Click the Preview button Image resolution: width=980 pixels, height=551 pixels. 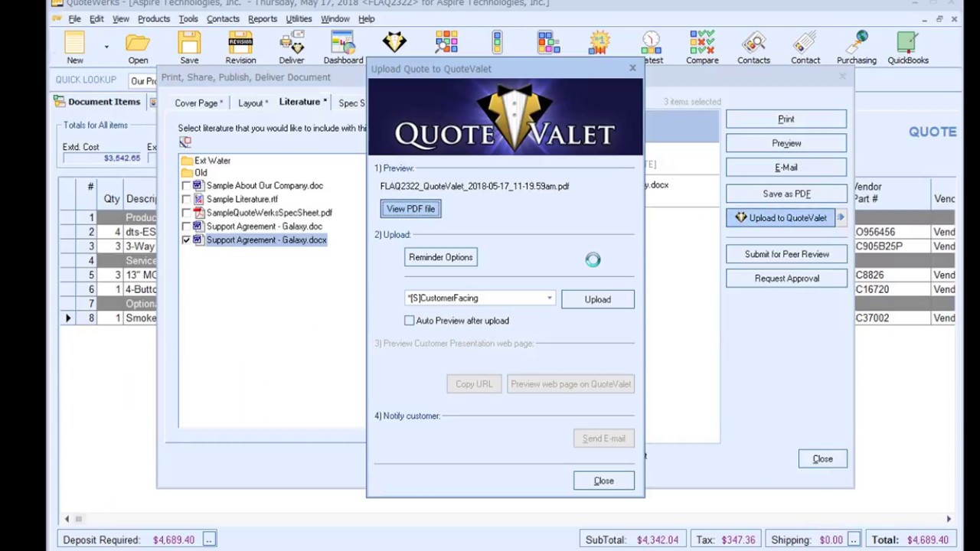(x=786, y=144)
